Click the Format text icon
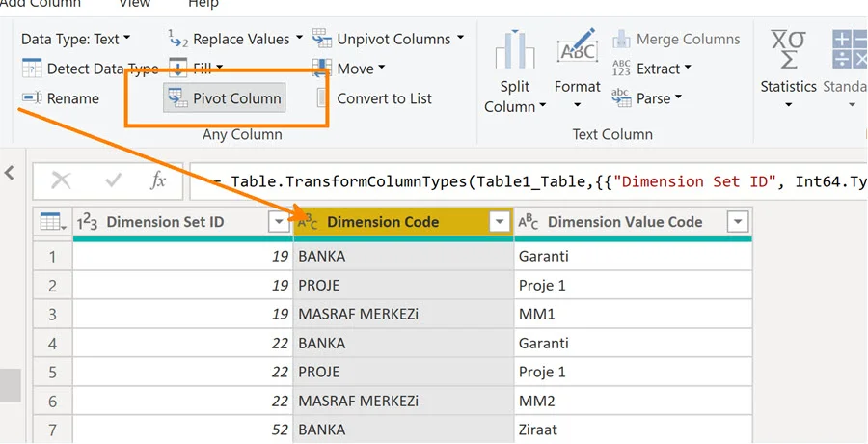 (578, 48)
